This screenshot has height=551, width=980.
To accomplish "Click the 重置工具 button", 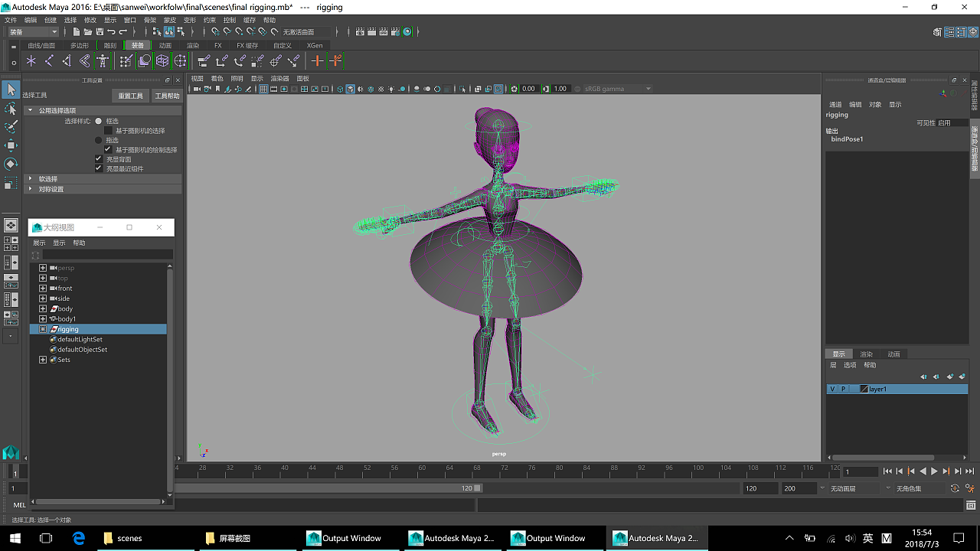I will 130,96.
